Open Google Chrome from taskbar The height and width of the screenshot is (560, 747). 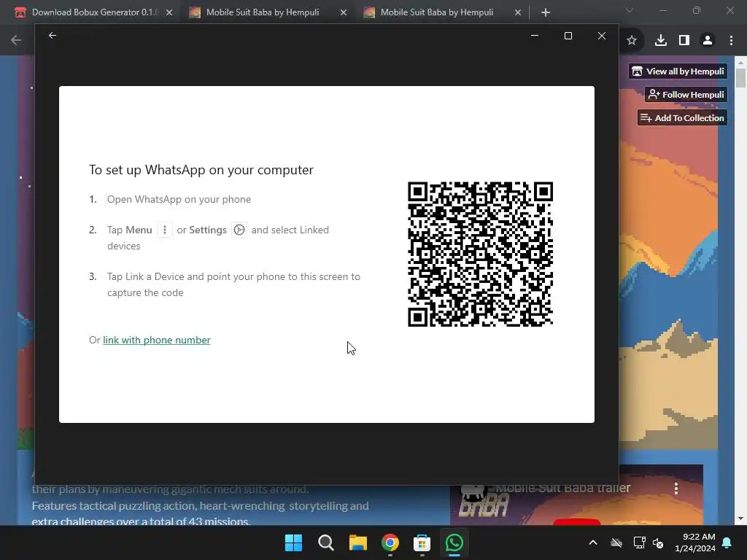pyautogui.click(x=390, y=542)
